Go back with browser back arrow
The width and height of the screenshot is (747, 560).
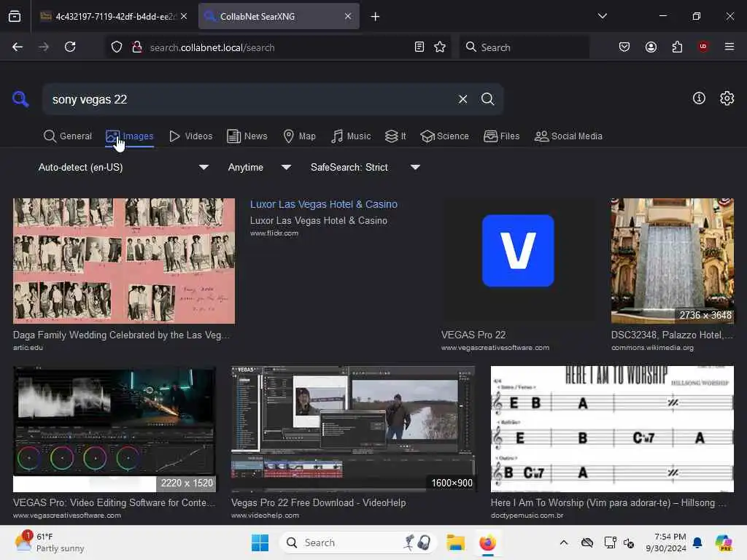click(x=18, y=47)
